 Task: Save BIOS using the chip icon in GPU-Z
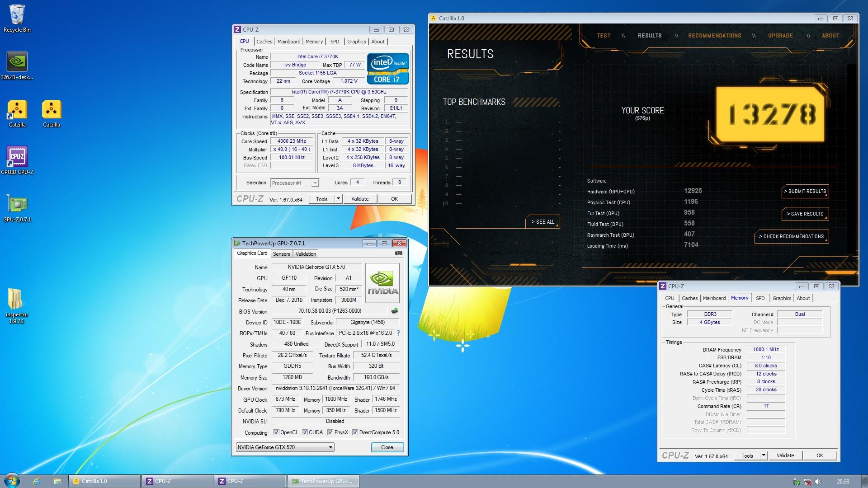394,311
